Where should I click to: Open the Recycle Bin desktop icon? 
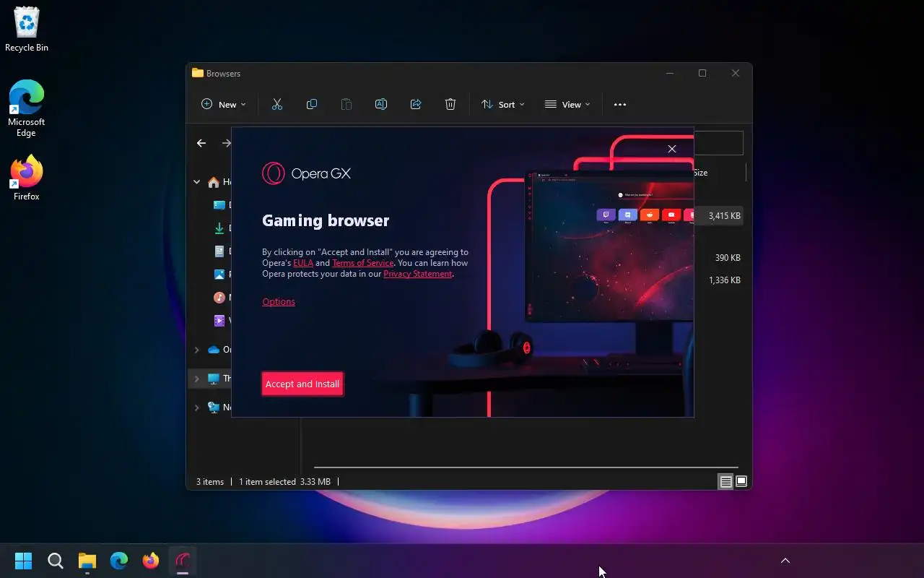tap(27, 30)
